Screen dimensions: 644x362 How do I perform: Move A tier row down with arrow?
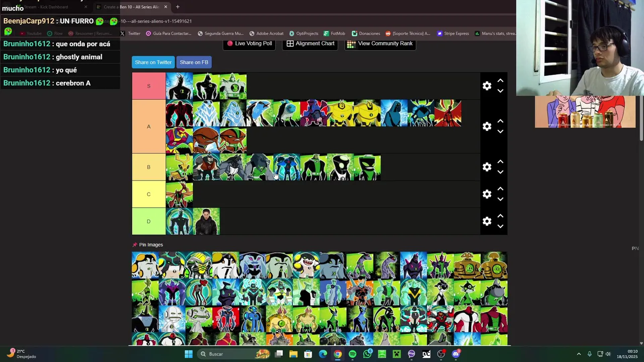click(x=500, y=132)
